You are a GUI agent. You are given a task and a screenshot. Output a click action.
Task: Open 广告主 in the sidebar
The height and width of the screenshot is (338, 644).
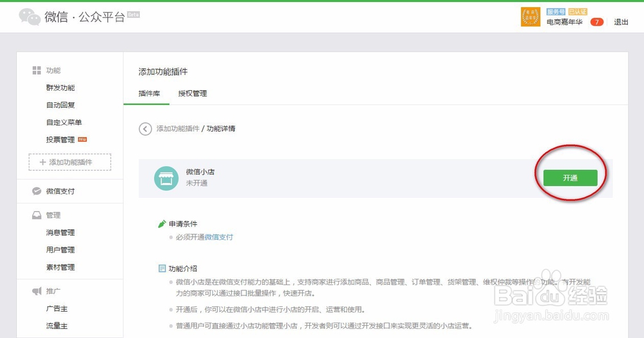point(57,308)
